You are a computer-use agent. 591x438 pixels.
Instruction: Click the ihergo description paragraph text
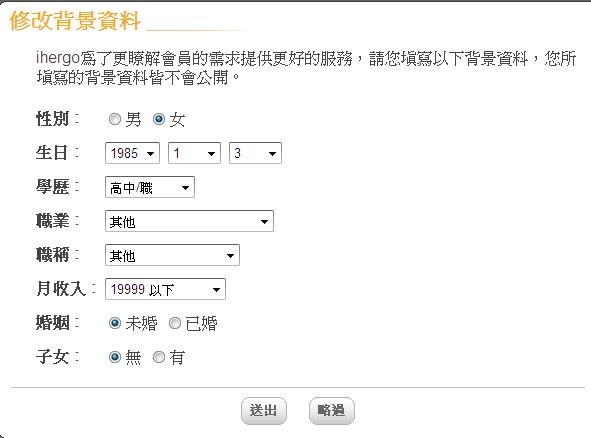click(306, 68)
